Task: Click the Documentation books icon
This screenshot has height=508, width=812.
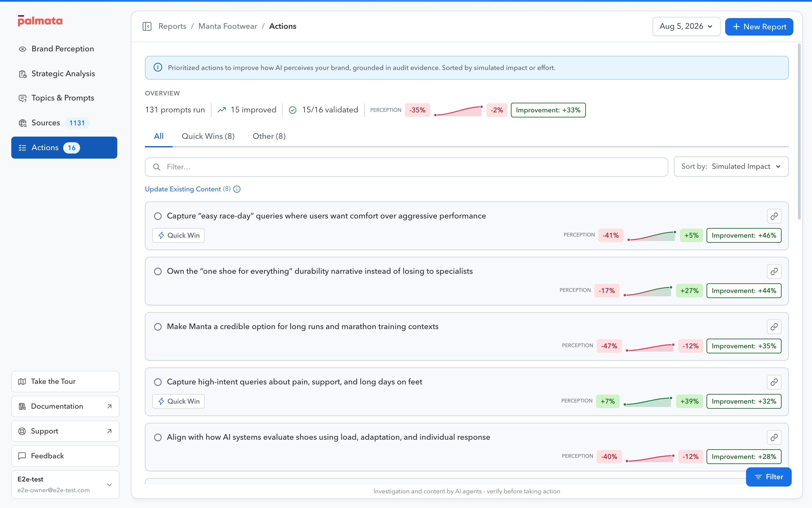Action: [x=22, y=406]
